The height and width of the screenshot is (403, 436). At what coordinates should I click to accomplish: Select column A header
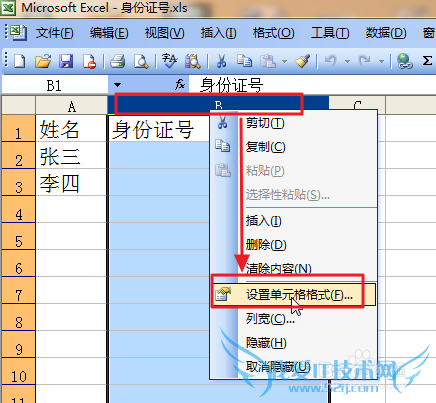tap(71, 106)
